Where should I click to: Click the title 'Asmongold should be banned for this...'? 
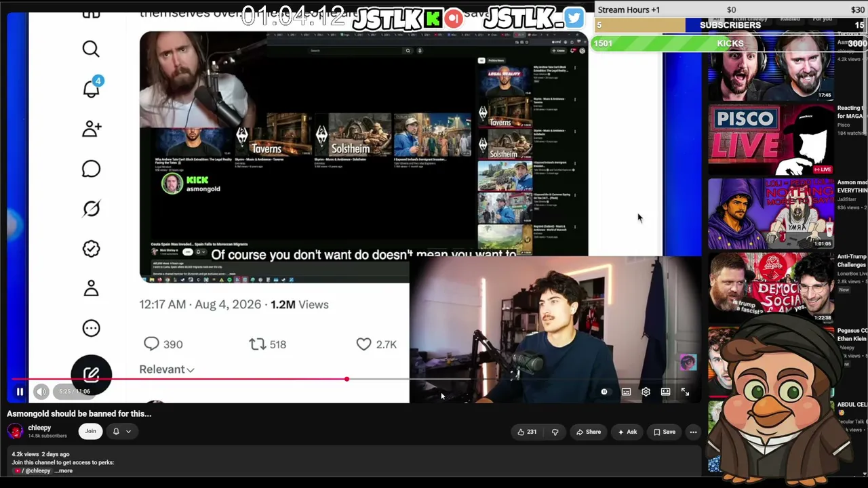[79, 413]
